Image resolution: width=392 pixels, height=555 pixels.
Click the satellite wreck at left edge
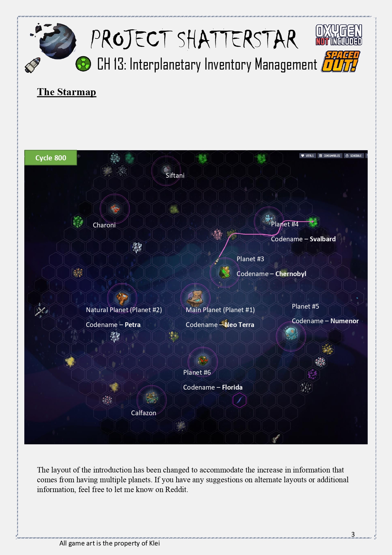(41, 311)
